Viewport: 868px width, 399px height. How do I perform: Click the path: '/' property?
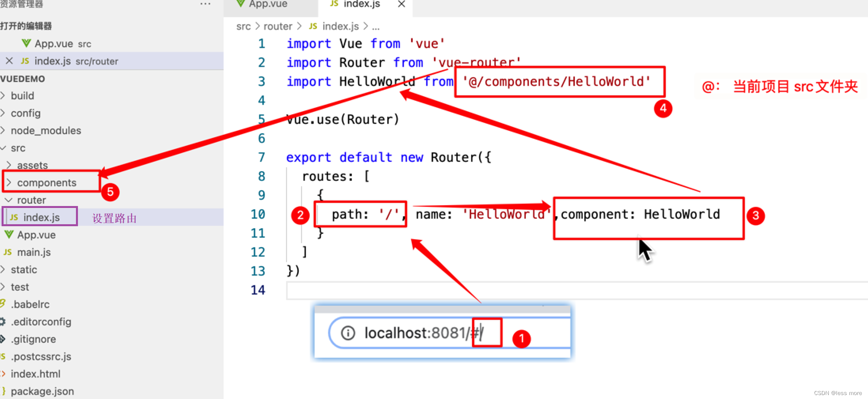tap(366, 214)
